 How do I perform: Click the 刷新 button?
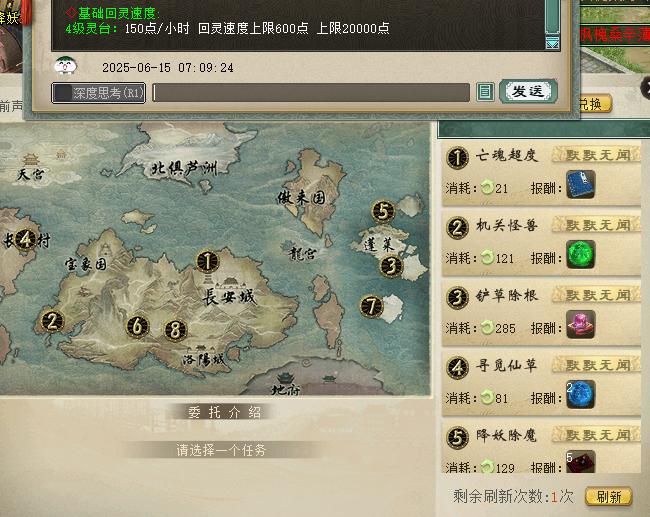click(x=609, y=496)
